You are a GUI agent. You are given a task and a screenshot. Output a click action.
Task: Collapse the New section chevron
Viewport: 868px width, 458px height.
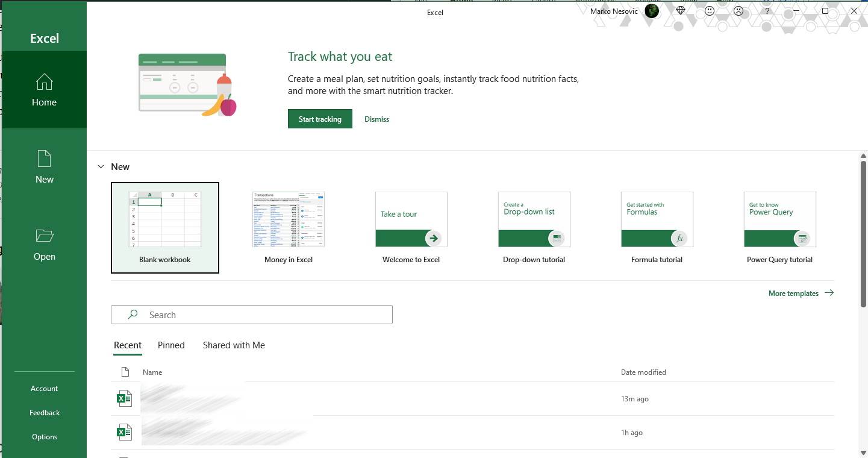pos(101,166)
